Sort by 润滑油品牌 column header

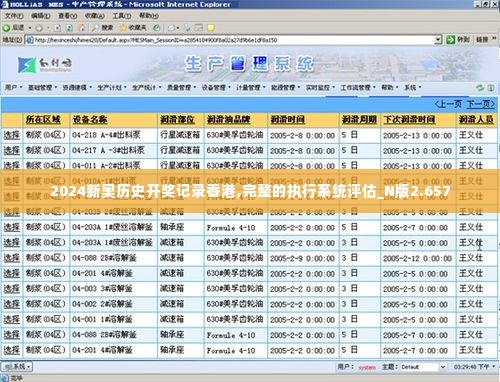pos(228,119)
